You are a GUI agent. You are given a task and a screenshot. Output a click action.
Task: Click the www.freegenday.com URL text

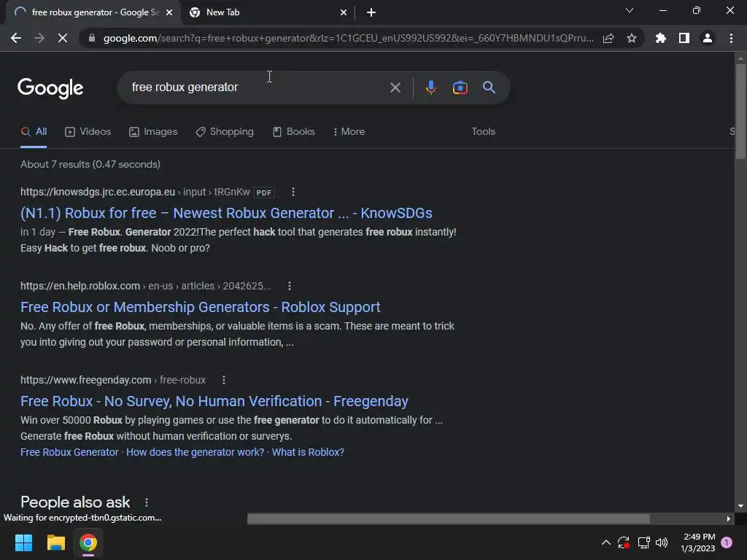pyautogui.click(x=86, y=380)
